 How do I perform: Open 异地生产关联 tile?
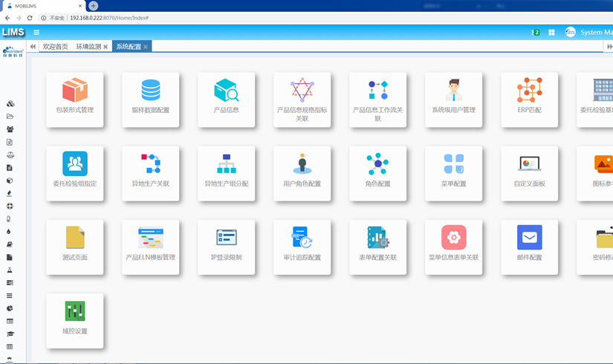(151, 174)
